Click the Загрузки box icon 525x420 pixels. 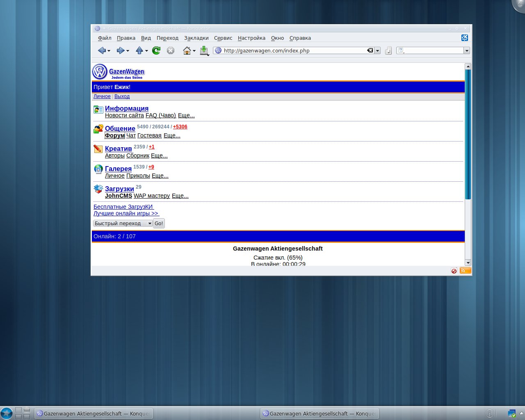coord(98,189)
